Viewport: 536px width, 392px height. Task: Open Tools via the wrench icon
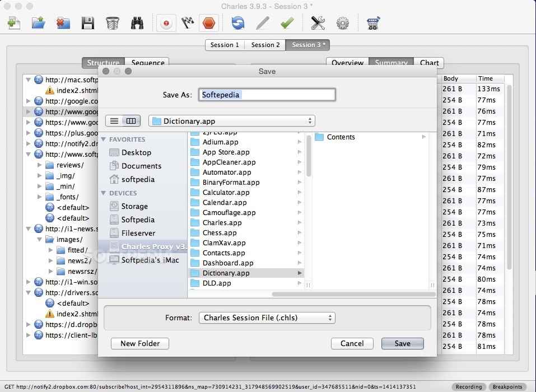pos(318,23)
